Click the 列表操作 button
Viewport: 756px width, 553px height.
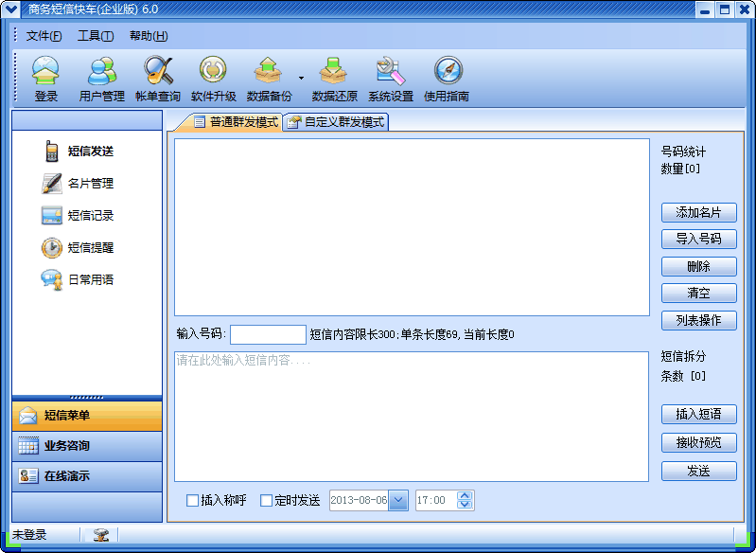tap(698, 320)
